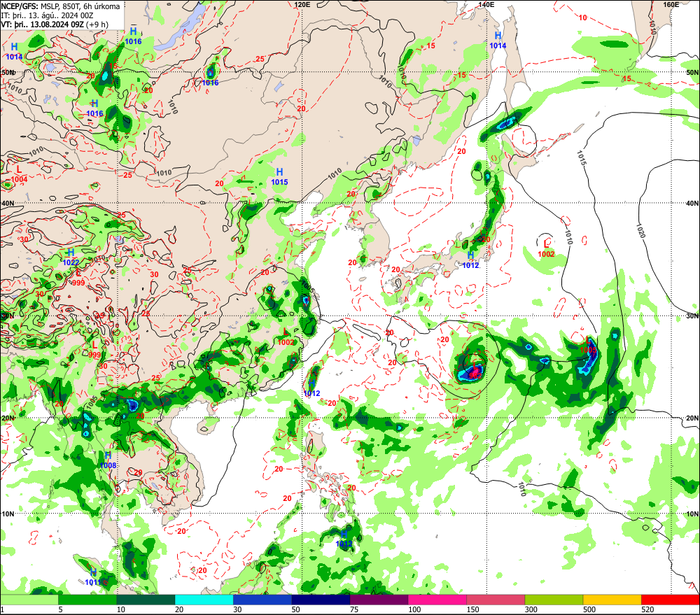Click the '300' legend value
Image resolution: width=700 pixels, height=615 pixels.
coord(531,609)
